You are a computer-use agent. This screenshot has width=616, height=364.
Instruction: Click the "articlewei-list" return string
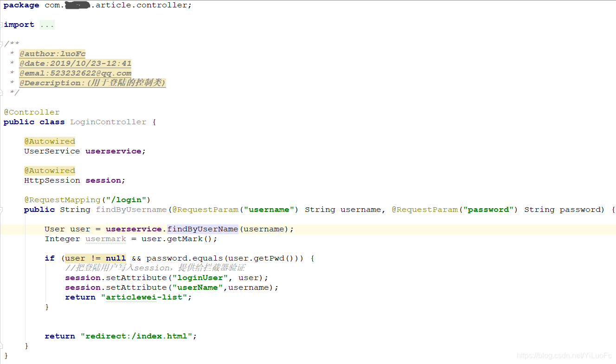[x=144, y=297]
